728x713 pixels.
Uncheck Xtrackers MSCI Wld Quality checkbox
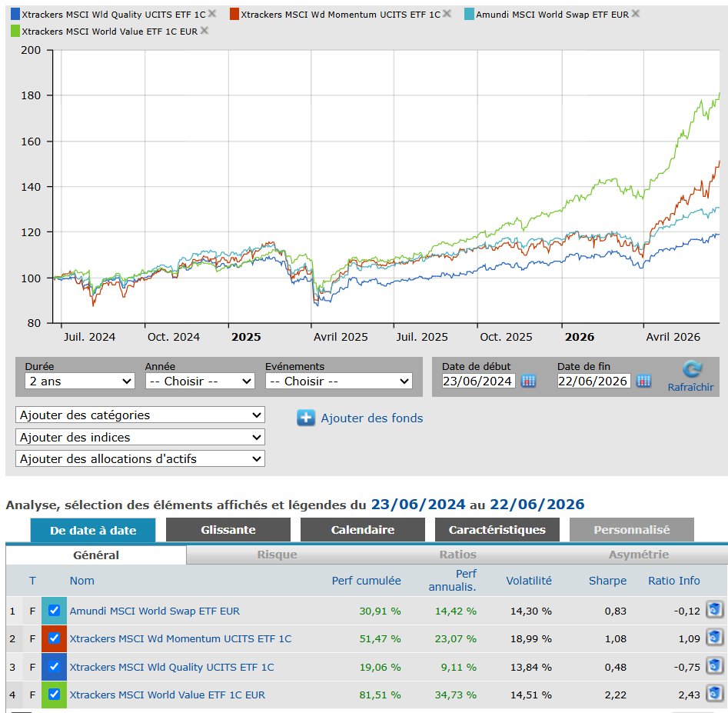[54, 667]
